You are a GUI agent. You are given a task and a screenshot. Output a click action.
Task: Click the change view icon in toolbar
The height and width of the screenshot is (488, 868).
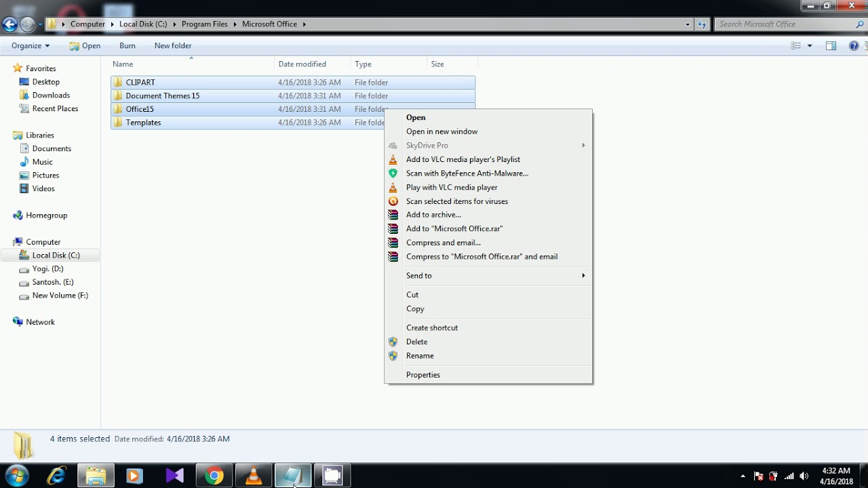click(796, 45)
